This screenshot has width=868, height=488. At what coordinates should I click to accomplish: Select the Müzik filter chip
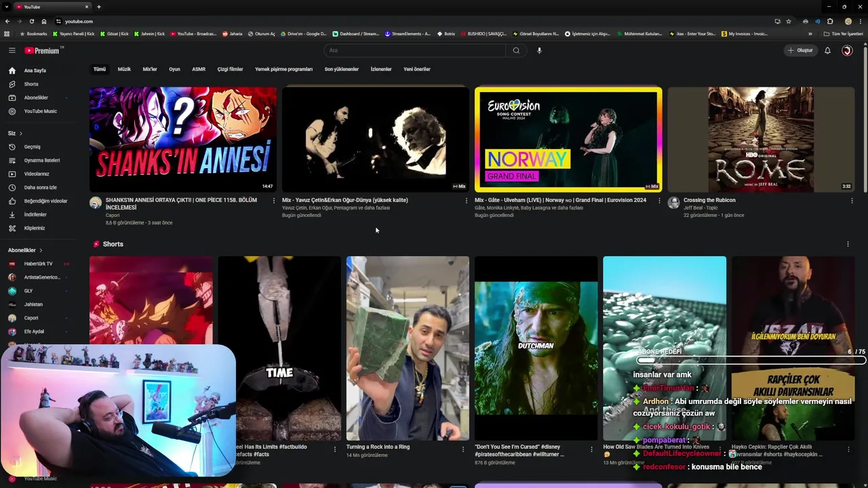[x=124, y=69]
